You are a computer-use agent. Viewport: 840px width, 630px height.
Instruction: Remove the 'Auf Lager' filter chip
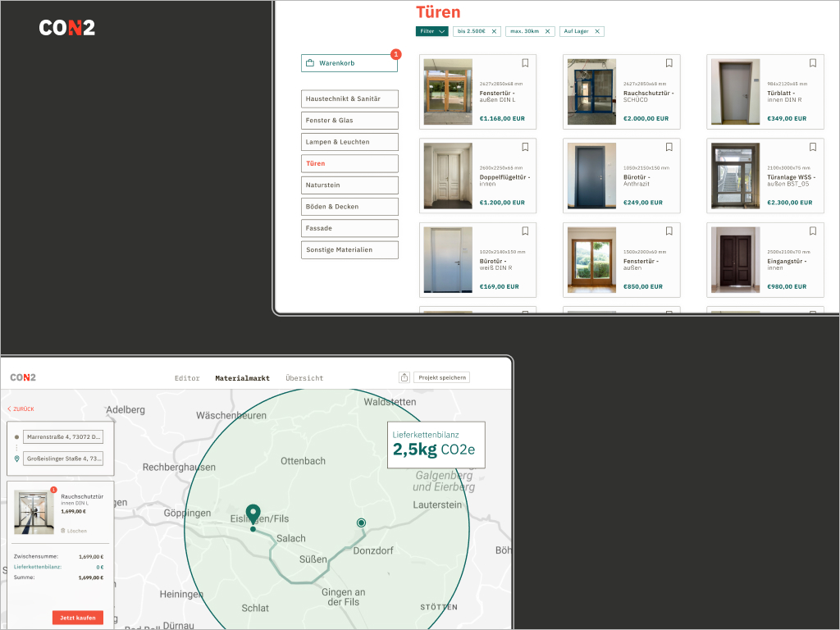(x=597, y=31)
